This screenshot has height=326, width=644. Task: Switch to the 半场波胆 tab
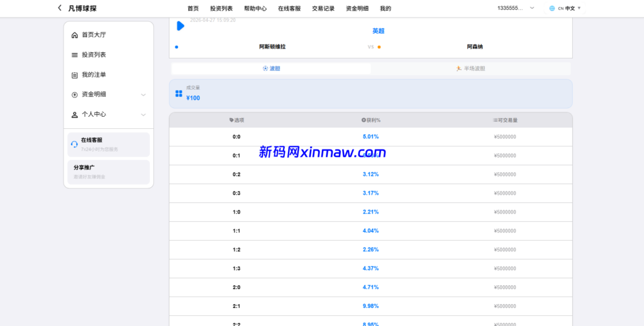tap(470, 68)
